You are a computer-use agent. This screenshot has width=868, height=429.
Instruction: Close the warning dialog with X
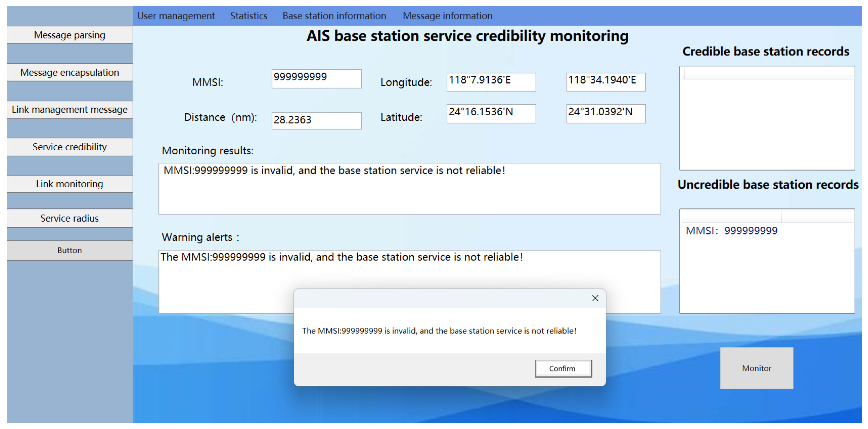[595, 298]
